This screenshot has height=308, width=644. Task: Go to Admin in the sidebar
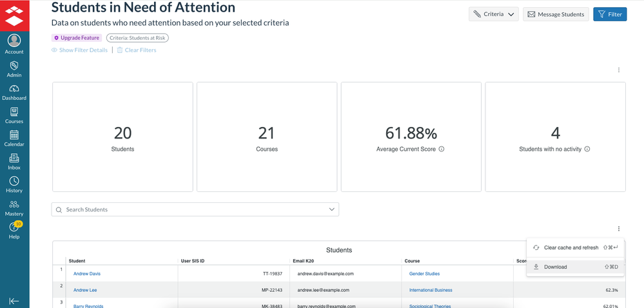(14, 68)
